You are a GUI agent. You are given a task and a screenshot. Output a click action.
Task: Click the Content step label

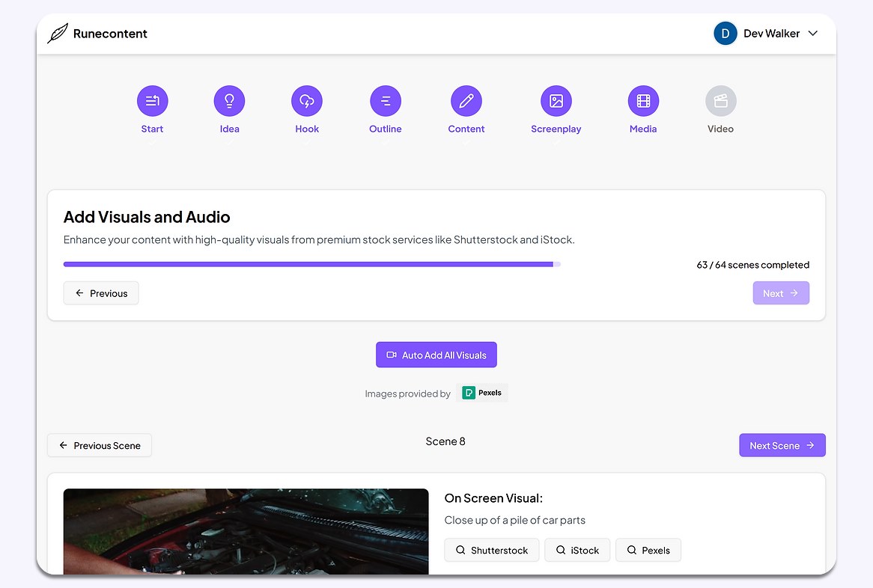(x=466, y=129)
